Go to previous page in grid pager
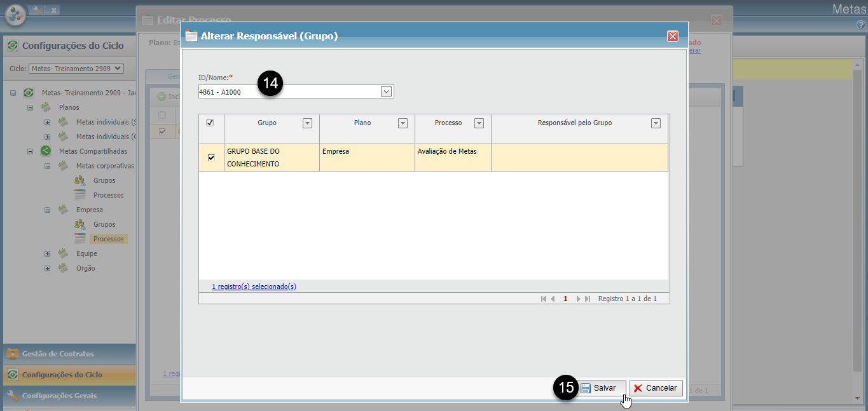 pos(553,299)
